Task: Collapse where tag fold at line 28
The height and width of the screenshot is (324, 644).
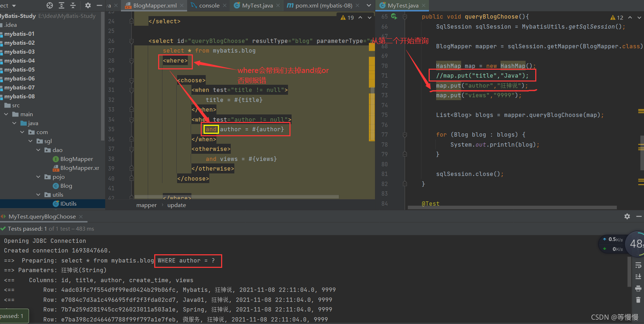Action: point(132,61)
